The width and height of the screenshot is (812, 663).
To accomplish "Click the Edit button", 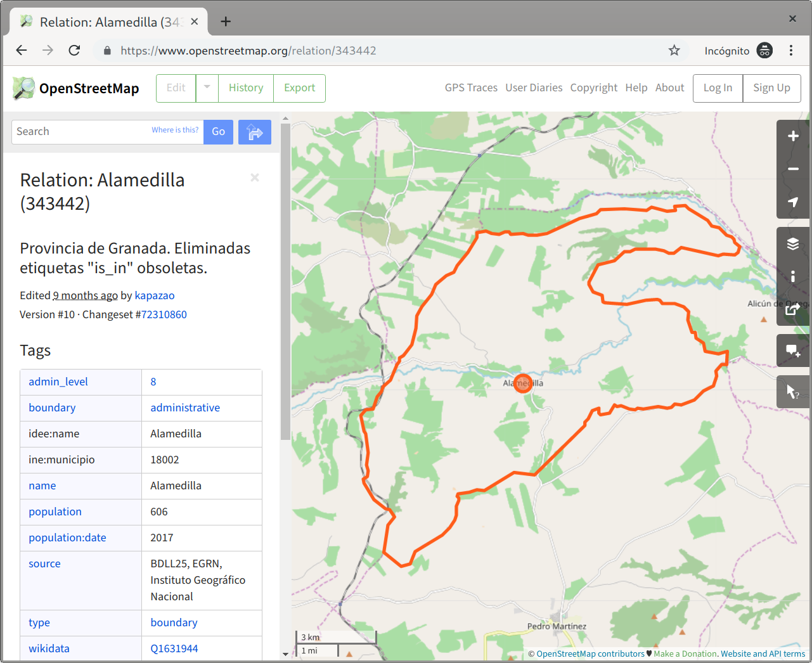I will pos(176,88).
